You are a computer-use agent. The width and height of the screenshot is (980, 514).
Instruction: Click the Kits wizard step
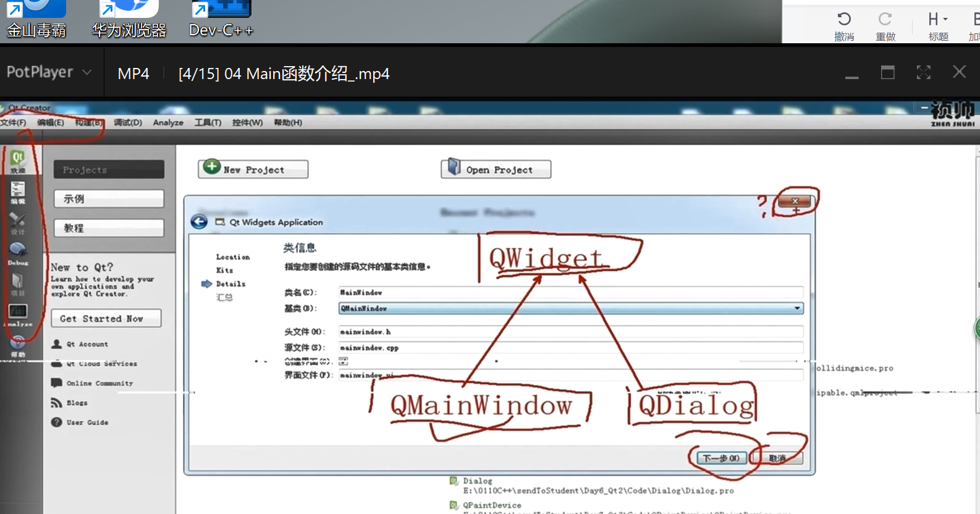(224, 270)
